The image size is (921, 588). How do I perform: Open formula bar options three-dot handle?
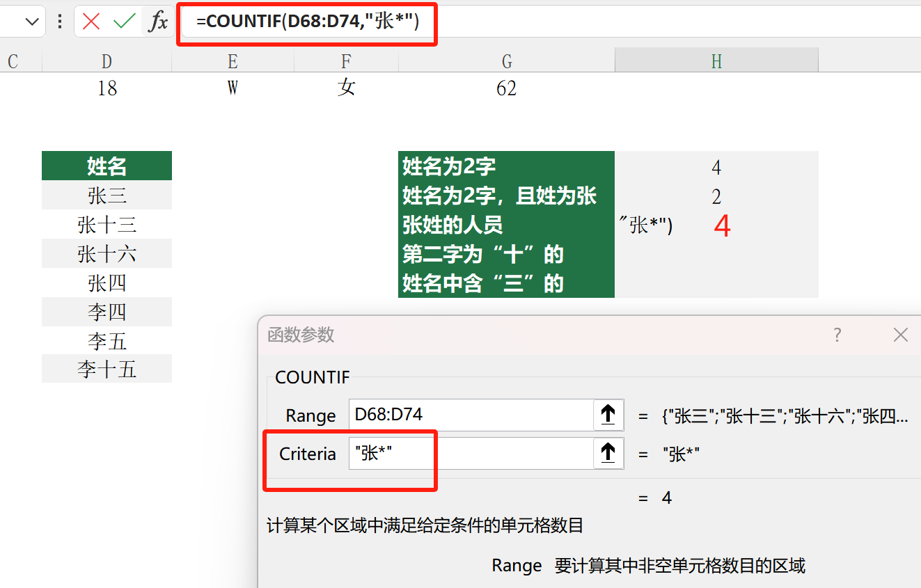coord(61,22)
